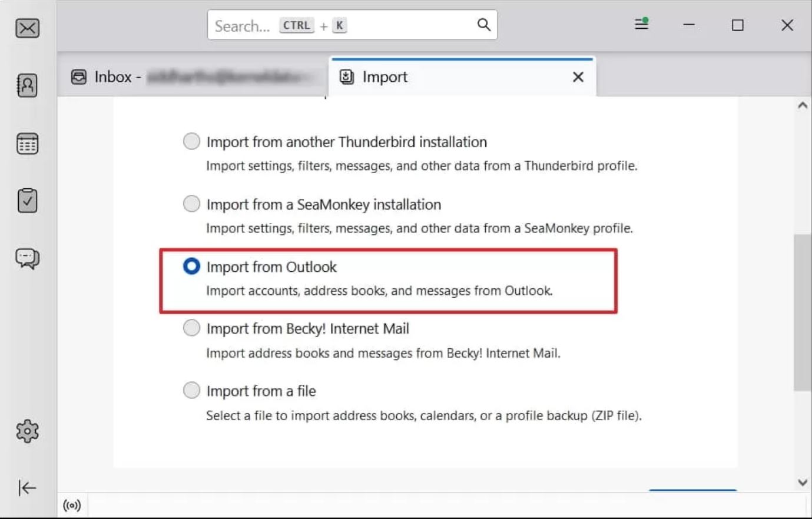Screen dimensions: 812x519
Task: Select Import from a SeaMonkey installation
Action: [191, 204]
